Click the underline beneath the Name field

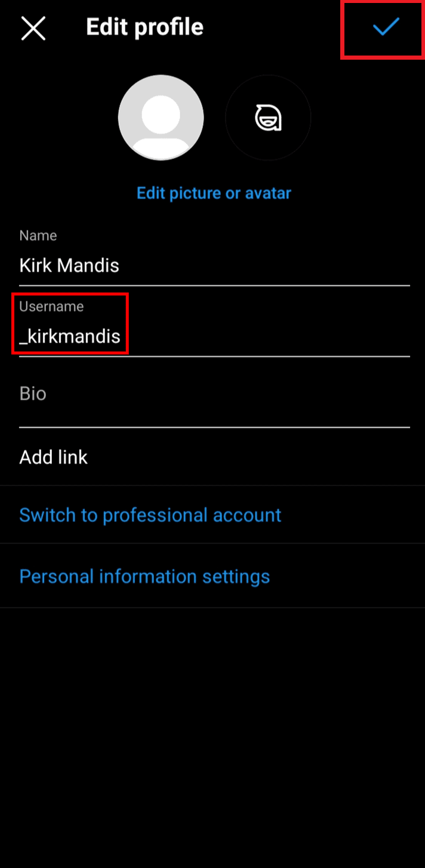point(214,285)
